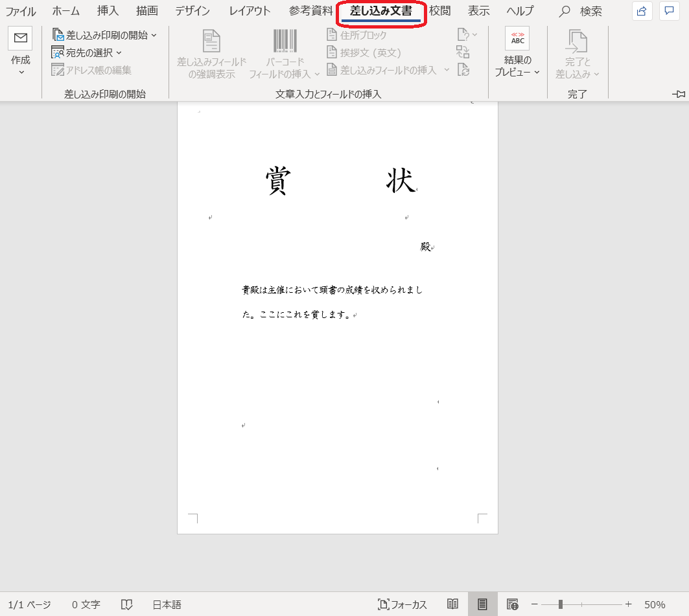The image size is (689, 616).
Task: Click zoom out minus icon
Action: 535,604
